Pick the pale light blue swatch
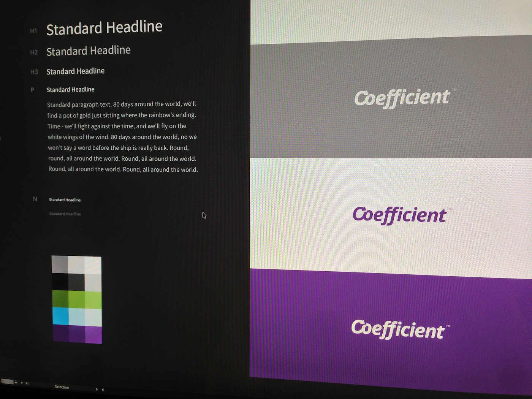Screen dimensions: 532x399 77,317
